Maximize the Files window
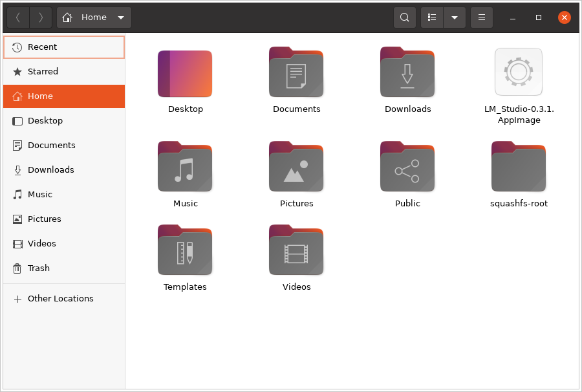 (539, 17)
